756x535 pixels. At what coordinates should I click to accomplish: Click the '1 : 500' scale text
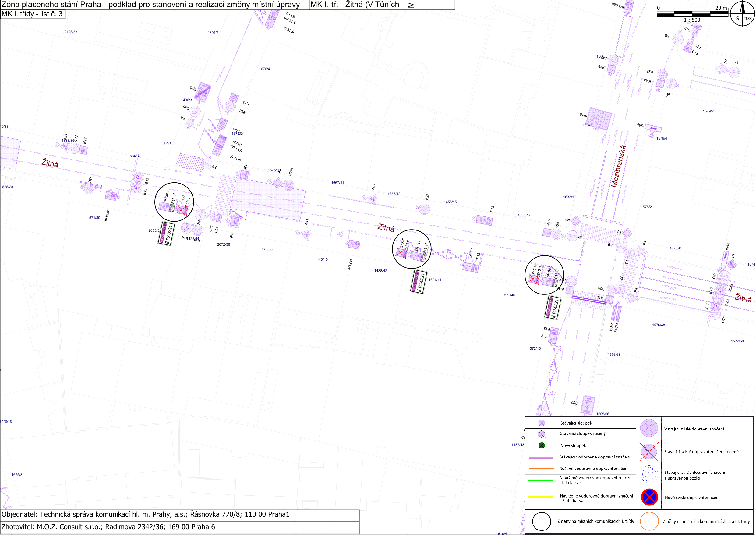[x=692, y=20]
